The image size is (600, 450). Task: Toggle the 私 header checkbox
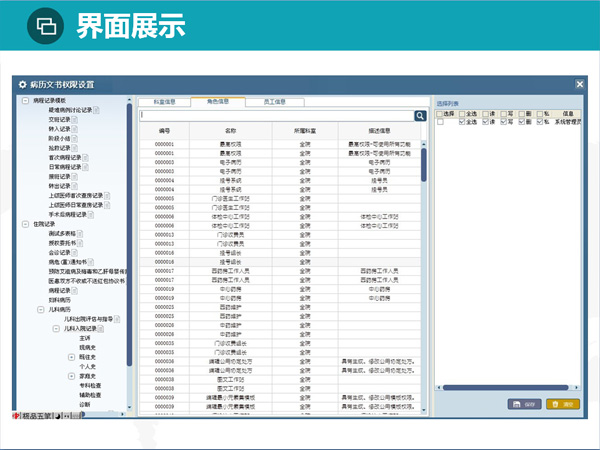point(540,114)
